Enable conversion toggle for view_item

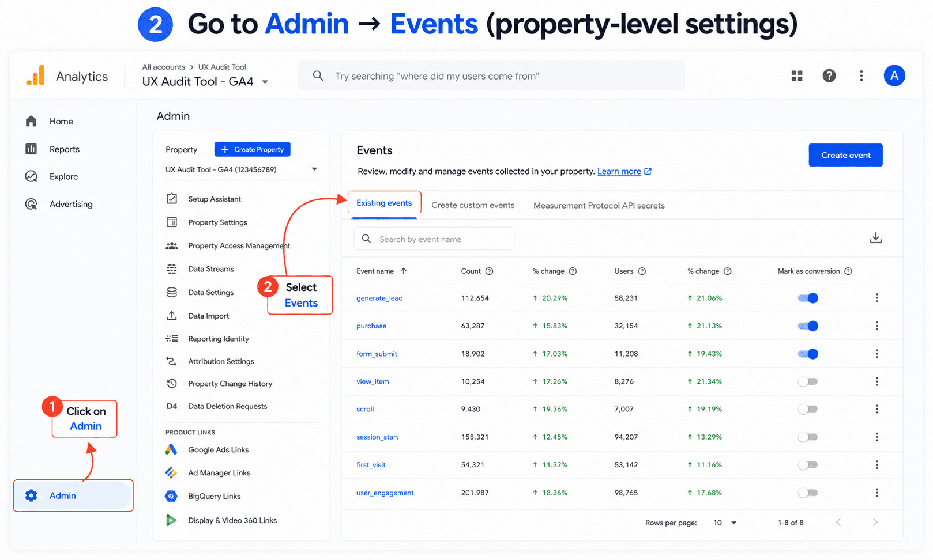[808, 381]
